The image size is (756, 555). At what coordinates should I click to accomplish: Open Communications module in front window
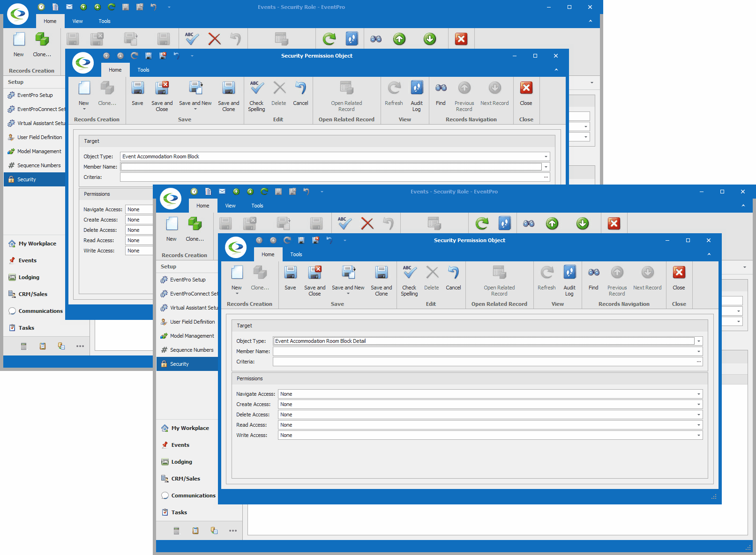point(187,496)
